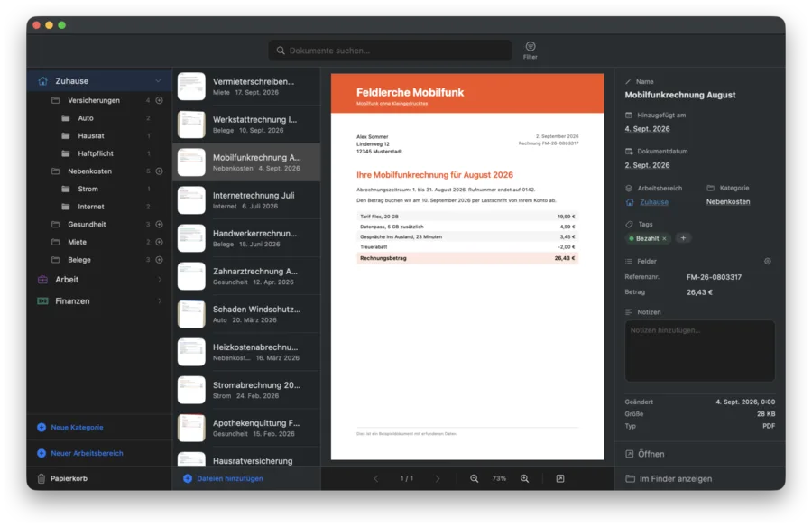Add a new tag with plus icon
This screenshot has width=812, height=527.
coord(683,238)
